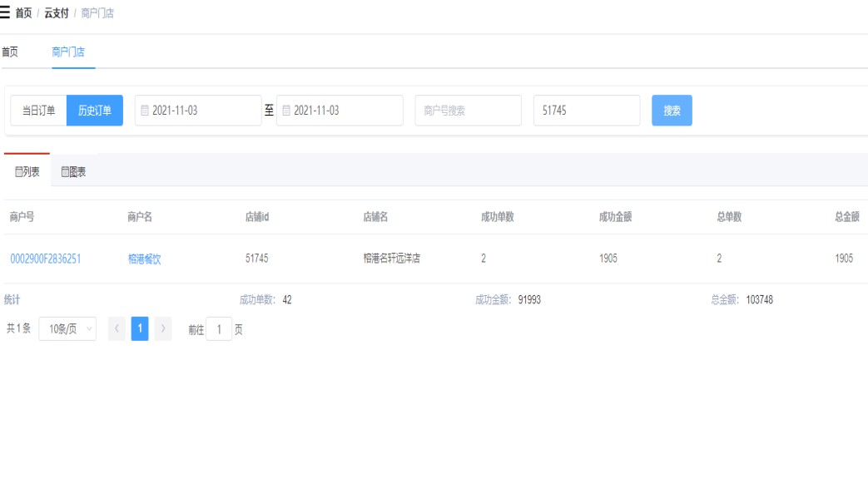
Task: Go to next page arrow
Action: click(x=163, y=329)
